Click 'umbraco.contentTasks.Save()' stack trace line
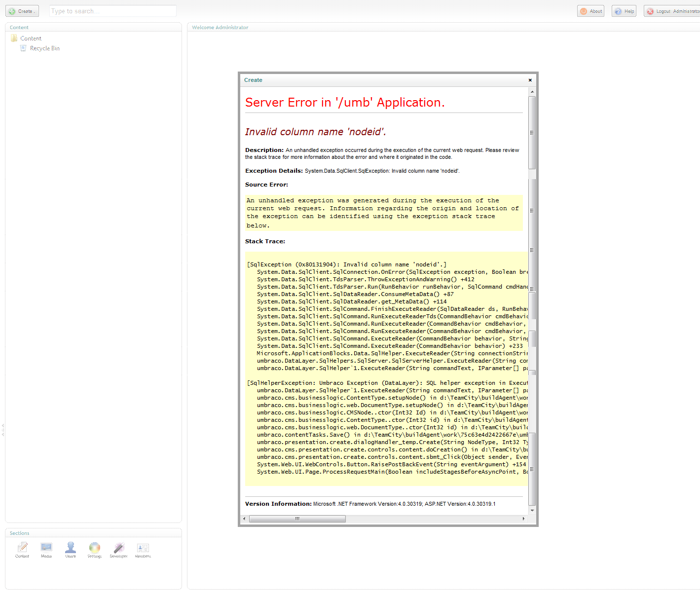This screenshot has width=700, height=598. coord(392,435)
